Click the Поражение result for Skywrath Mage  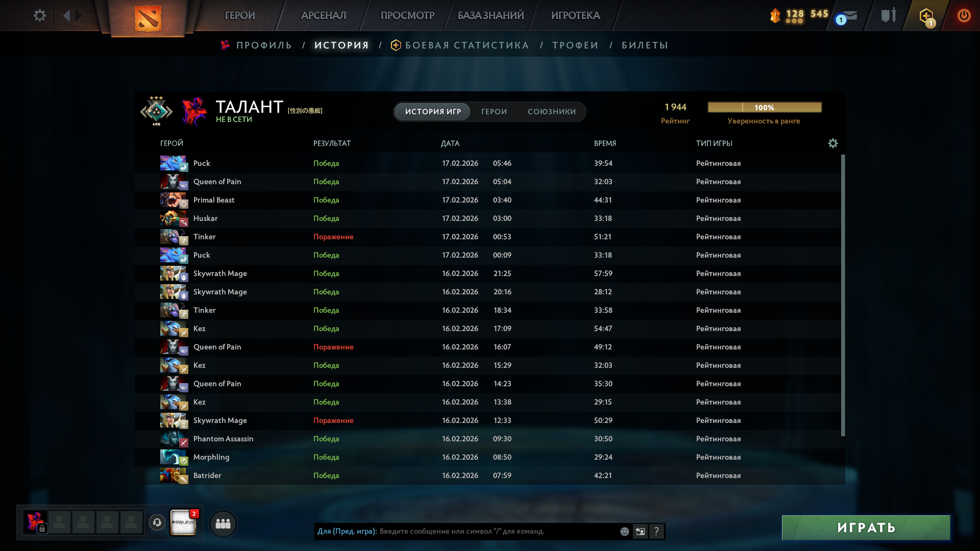pos(333,420)
